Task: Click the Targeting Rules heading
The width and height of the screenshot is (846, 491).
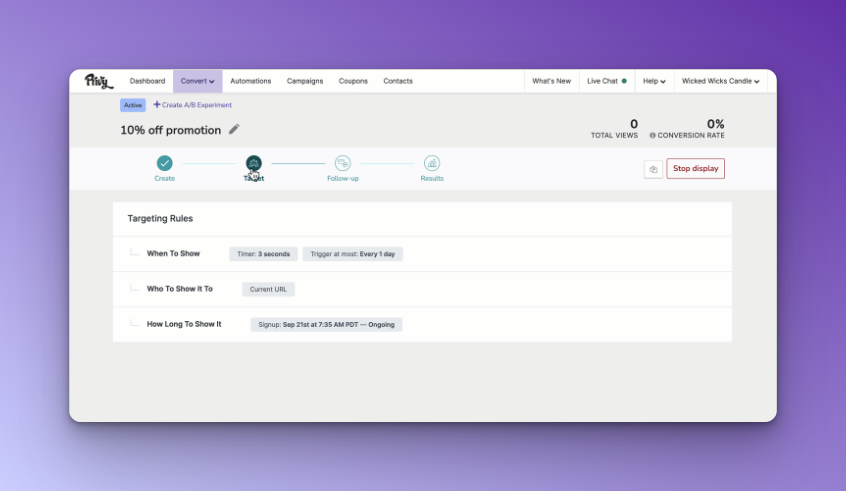Action: [160, 219]
